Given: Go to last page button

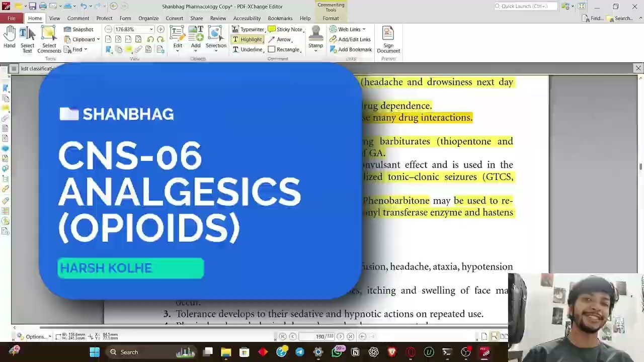Looking at the screenshot, I should coord(350,336).
